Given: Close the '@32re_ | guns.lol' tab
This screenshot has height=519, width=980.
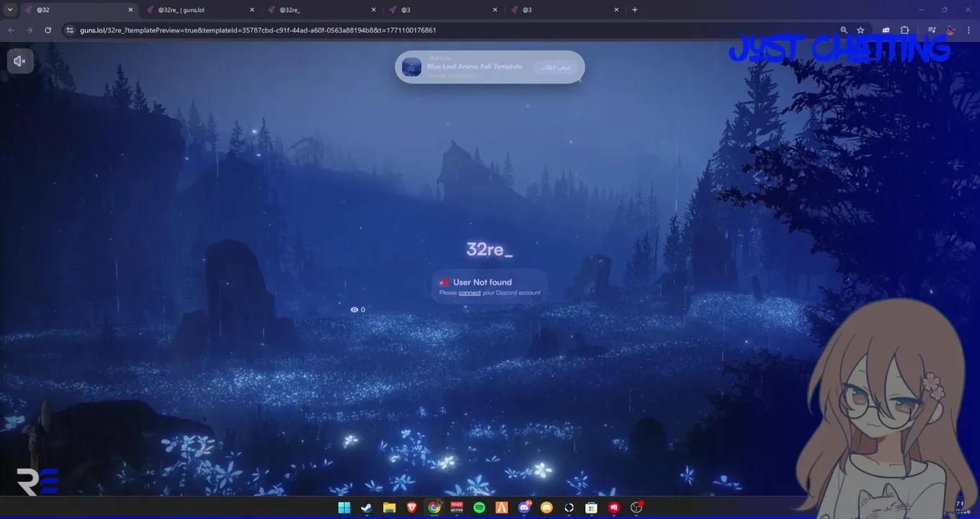Looking at the screenshot, I should coord(251,10).
